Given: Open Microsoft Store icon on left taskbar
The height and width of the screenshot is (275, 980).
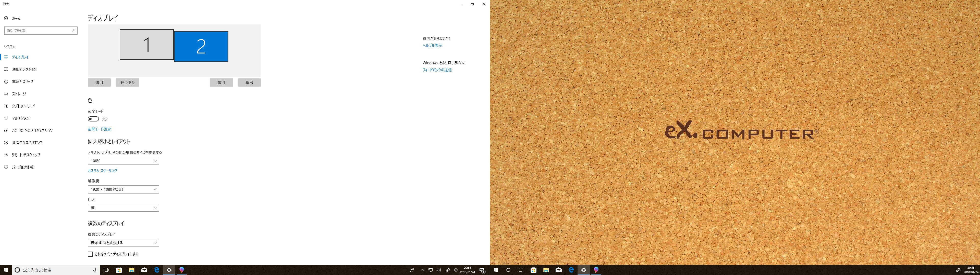Looking at the screenshot, I should [119, 270].
